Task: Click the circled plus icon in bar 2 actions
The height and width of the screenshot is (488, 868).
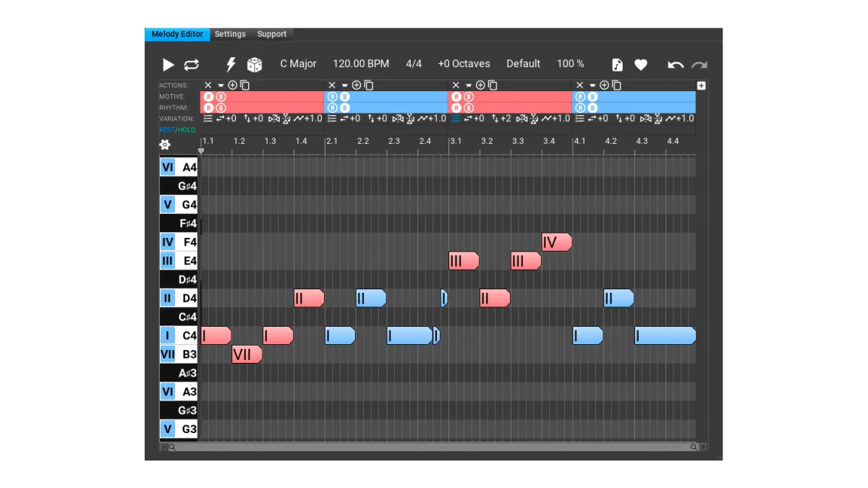Action: [x=357, y=85]
